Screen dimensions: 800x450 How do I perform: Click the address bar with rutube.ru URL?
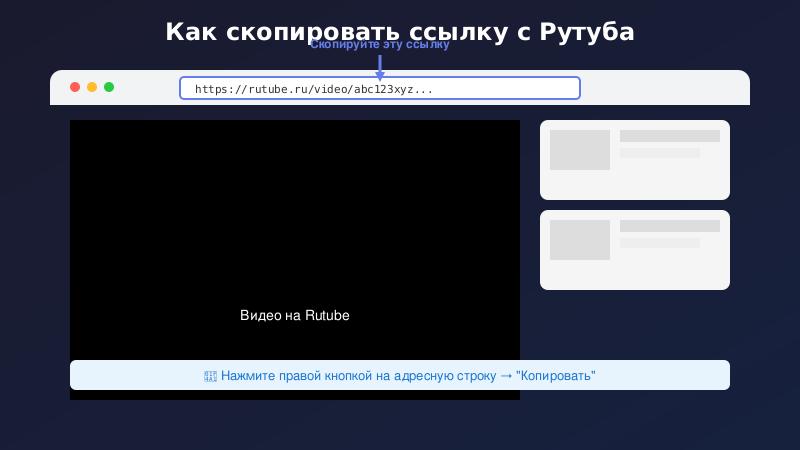coord(380,88)
